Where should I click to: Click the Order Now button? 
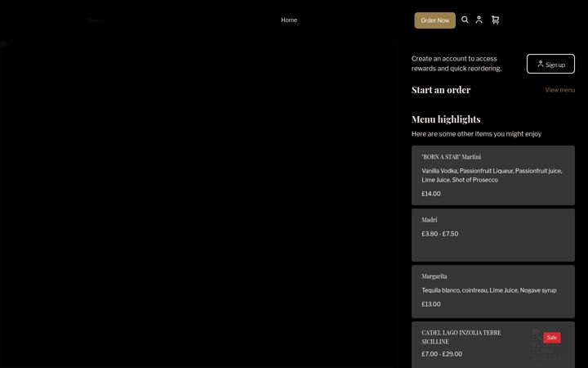coord(435,20)
